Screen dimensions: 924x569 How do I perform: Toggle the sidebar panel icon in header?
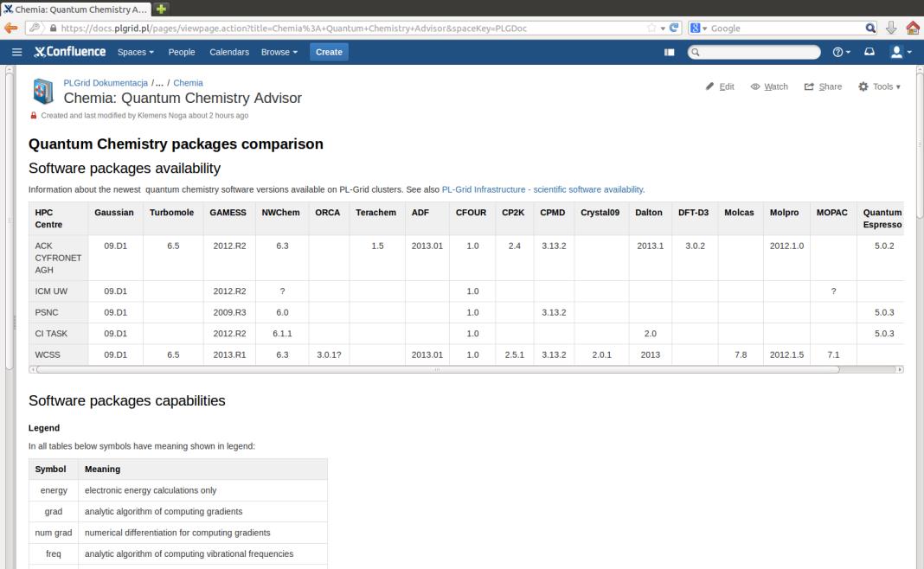pos(670,52)
